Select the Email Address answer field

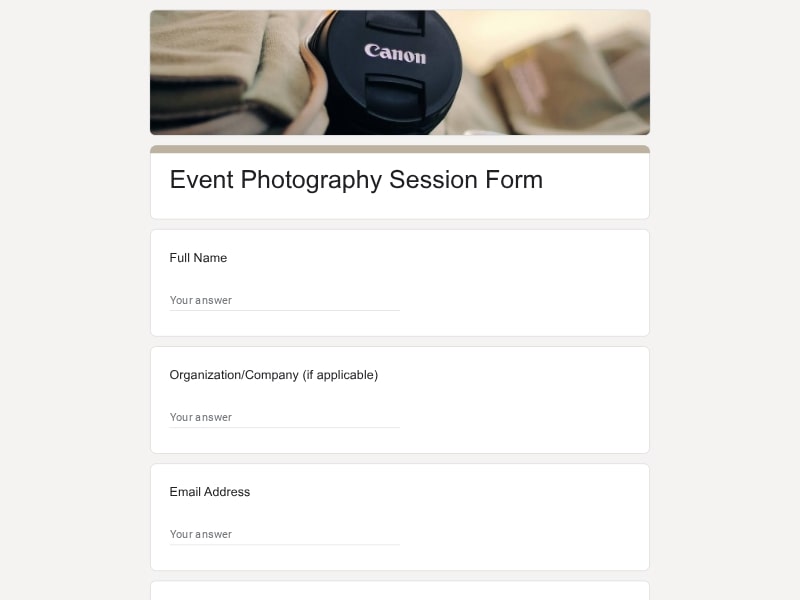click(284, 534)
